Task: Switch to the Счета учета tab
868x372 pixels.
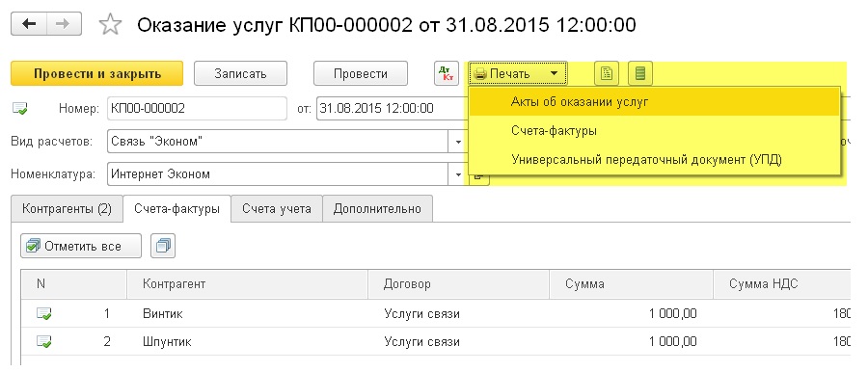Action: tap(277, 209)
